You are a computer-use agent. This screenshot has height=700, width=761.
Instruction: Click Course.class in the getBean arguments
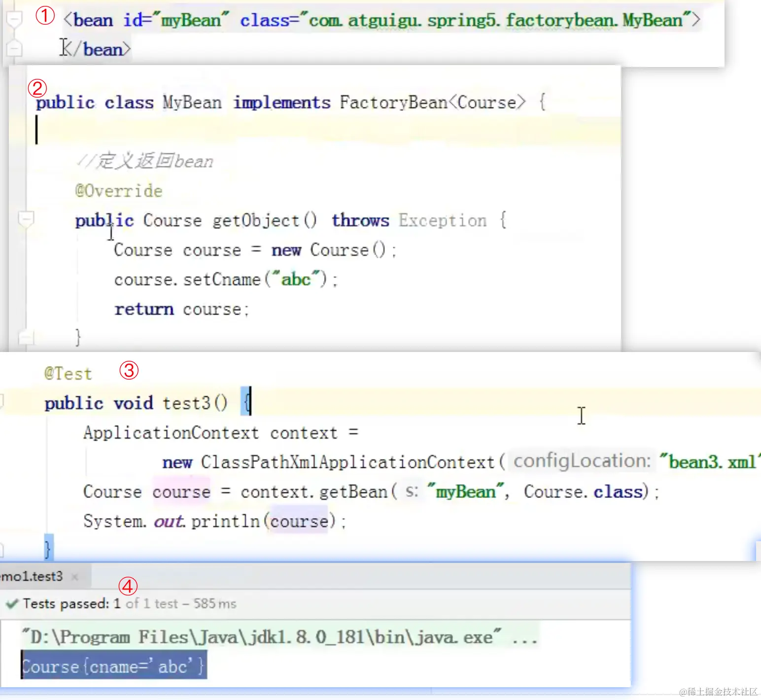coord(583,492)
